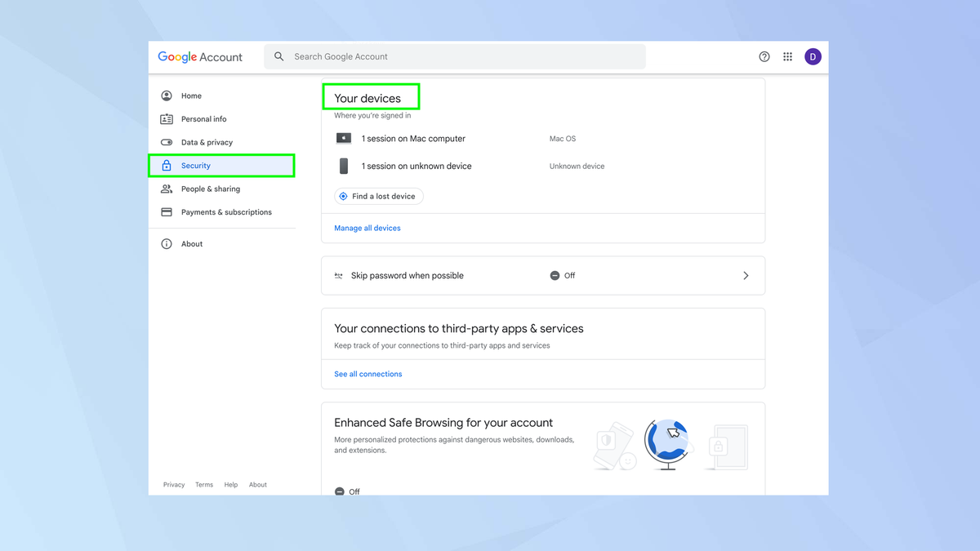Click the Off indicator for Skip password

click(562, 275)
